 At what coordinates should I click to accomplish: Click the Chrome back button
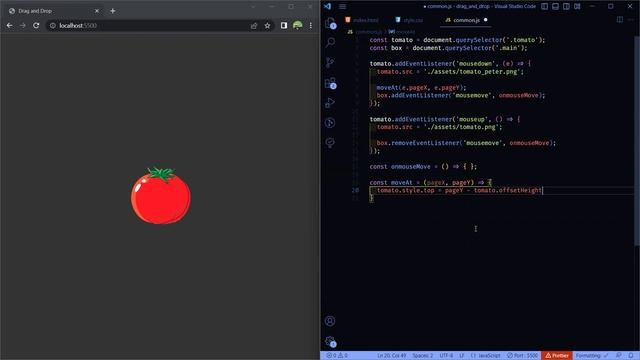[x=9, y=25]
